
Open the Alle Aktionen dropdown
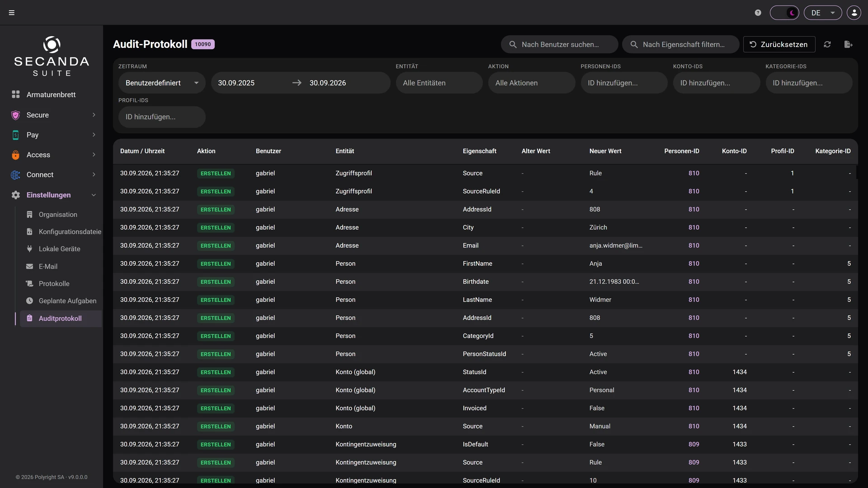pyautogui.click(x=531, y=83)
